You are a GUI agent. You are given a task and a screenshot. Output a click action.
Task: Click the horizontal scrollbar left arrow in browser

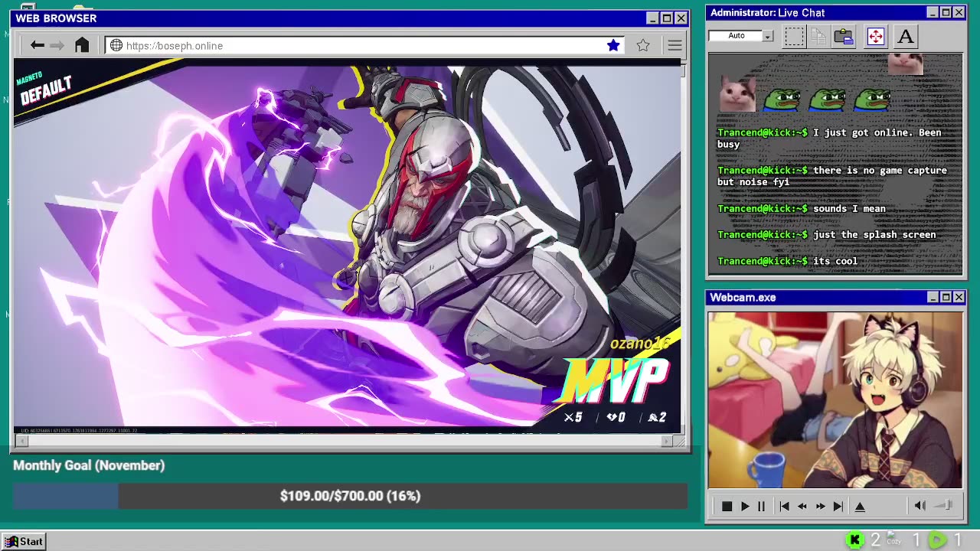click(x=21, y=441)
